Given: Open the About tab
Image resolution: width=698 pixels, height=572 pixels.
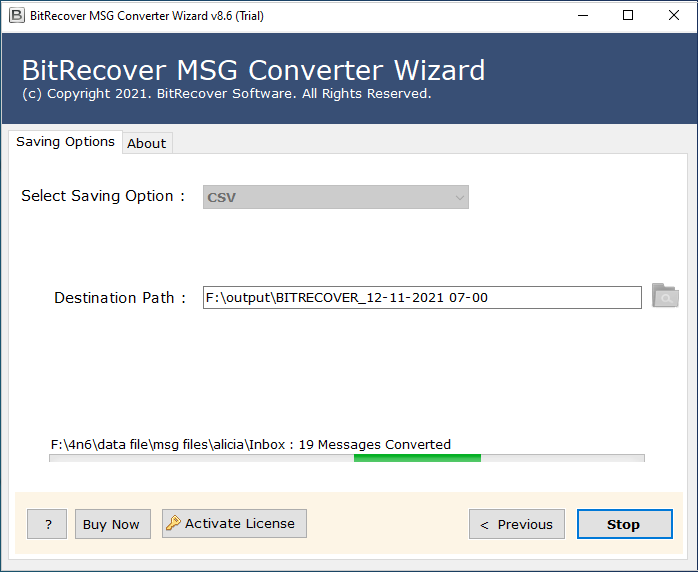Looking at the screenshot, I should click(146, 143).
